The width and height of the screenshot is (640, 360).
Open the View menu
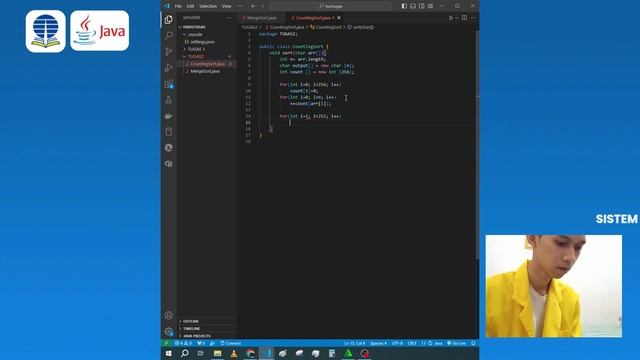[x=227, y=6]
